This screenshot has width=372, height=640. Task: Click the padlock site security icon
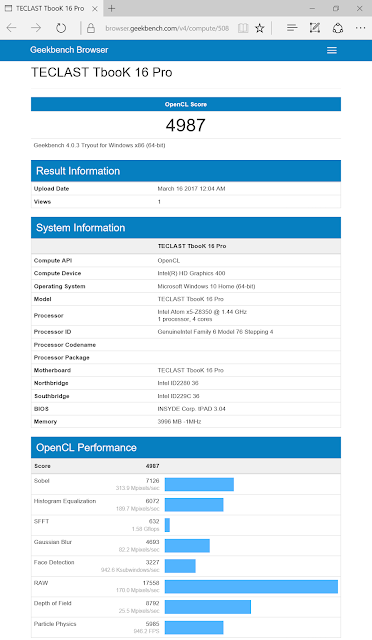[91, 28]
